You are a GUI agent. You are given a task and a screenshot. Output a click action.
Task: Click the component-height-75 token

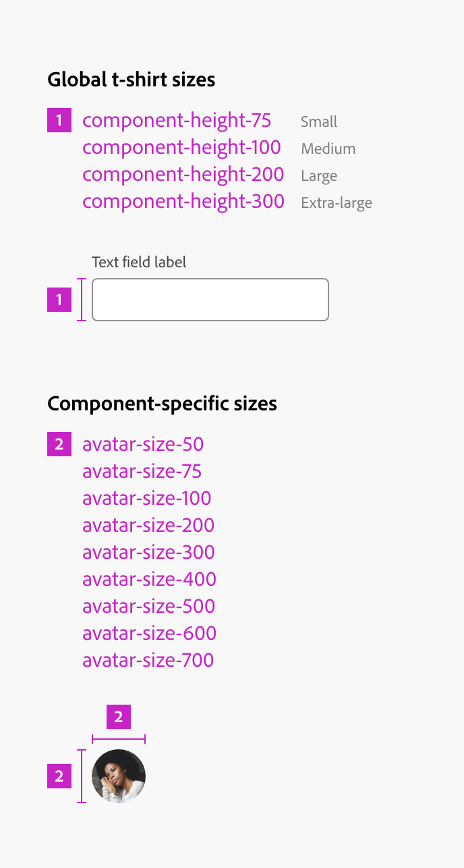coord(177,121)
